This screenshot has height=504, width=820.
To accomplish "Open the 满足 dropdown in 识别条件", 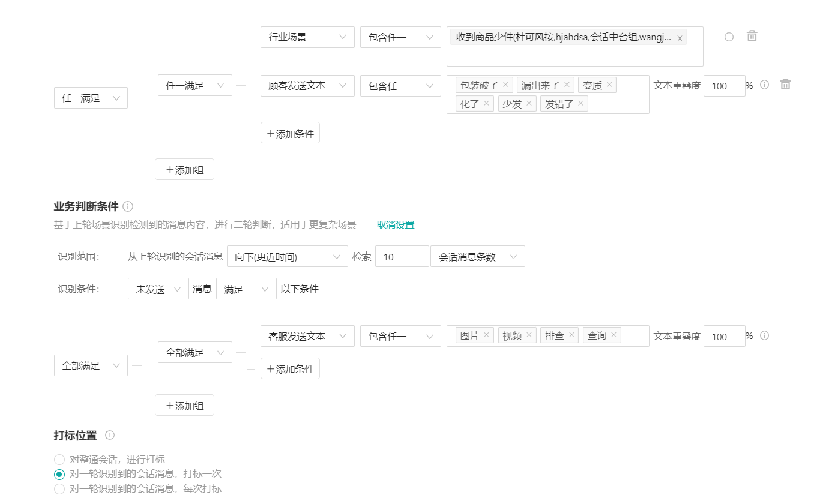I will coord(246,289).
